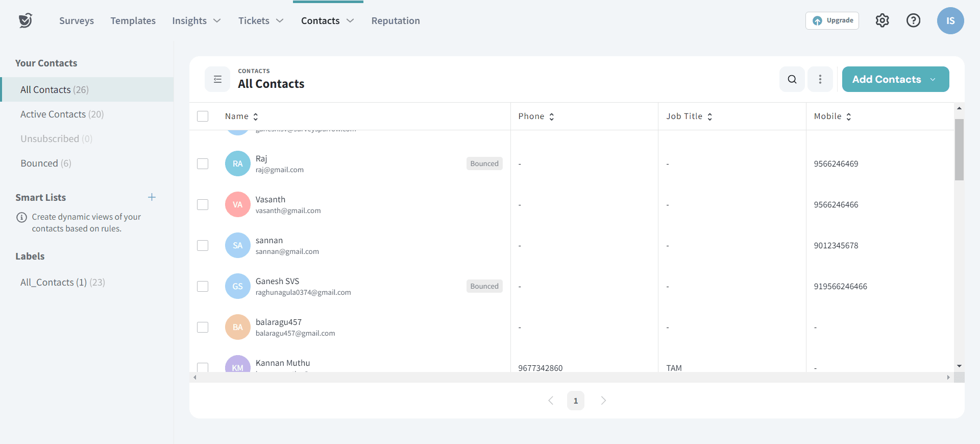Sort contacts by Name column arrows

256,116
